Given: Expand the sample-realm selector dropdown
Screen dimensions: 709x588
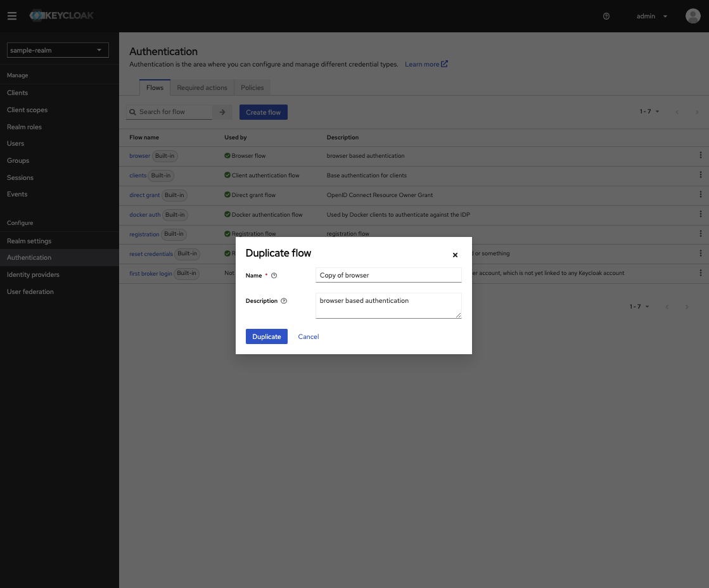Looking at the screenshot, I should pyautogui.click(x=58, y=50).
